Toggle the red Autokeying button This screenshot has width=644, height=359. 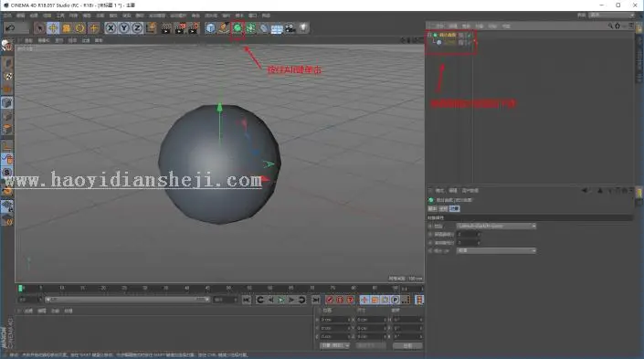(x=340, y=300)
